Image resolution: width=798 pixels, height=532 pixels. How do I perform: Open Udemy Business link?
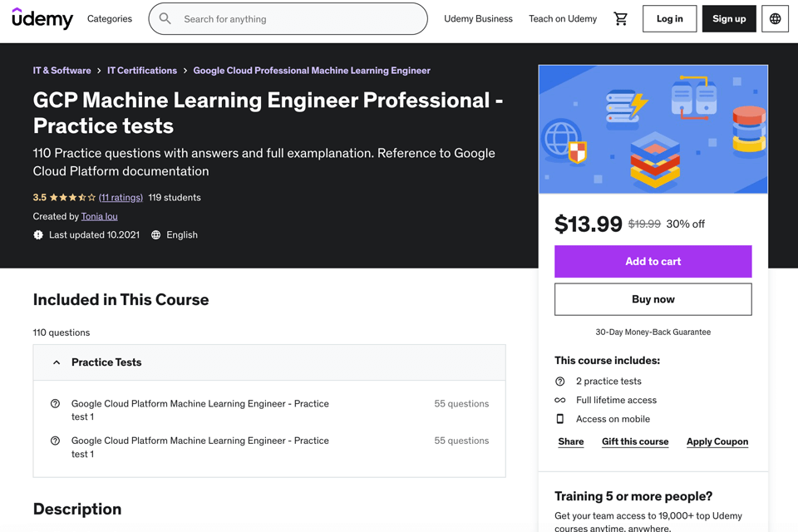[x=478, y=19]
